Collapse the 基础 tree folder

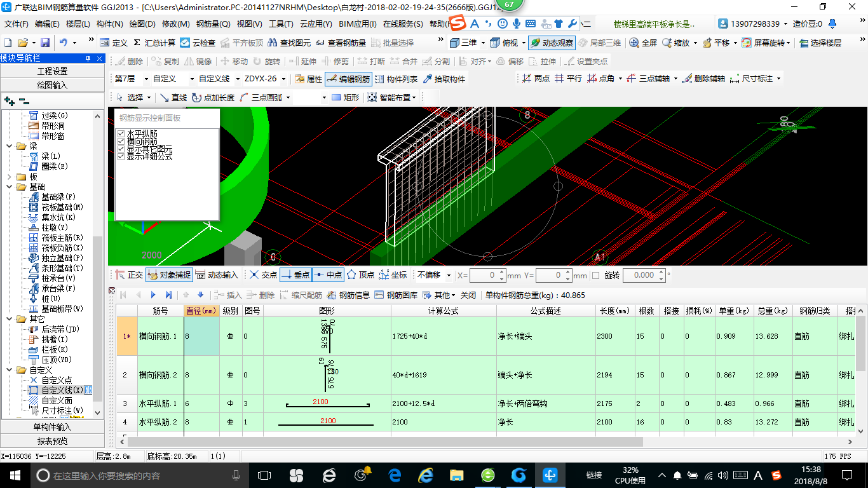10,187
